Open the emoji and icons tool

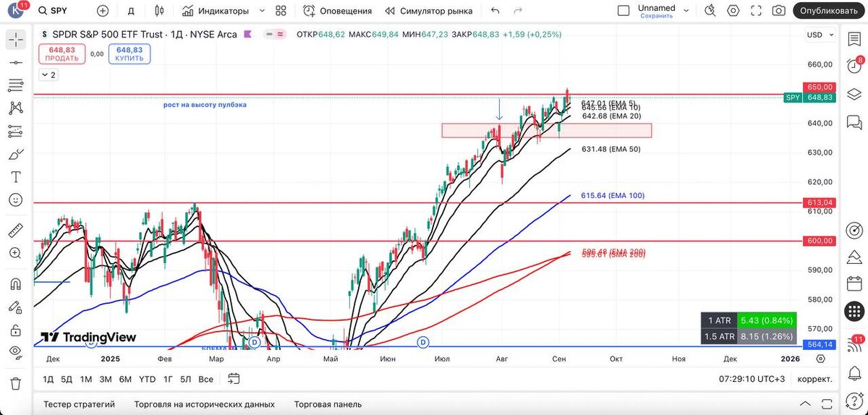[x=16, y=200]
